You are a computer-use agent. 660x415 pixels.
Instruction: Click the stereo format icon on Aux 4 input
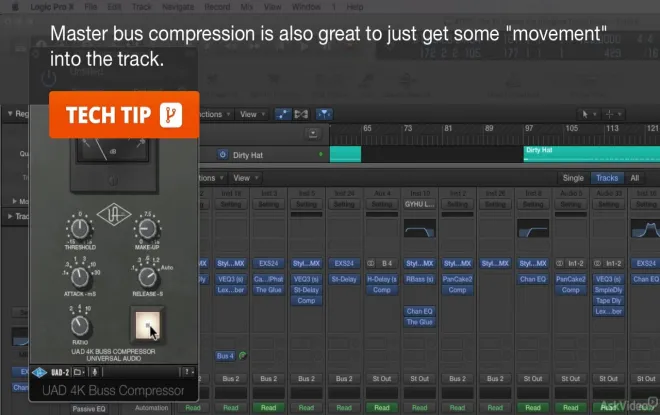coord(371,263)
